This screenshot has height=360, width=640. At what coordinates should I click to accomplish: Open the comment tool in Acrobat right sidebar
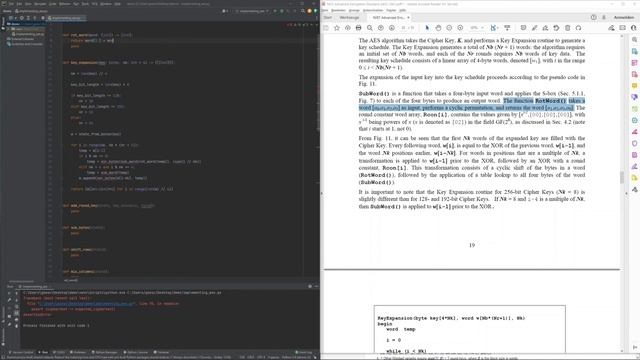(634, 86)
